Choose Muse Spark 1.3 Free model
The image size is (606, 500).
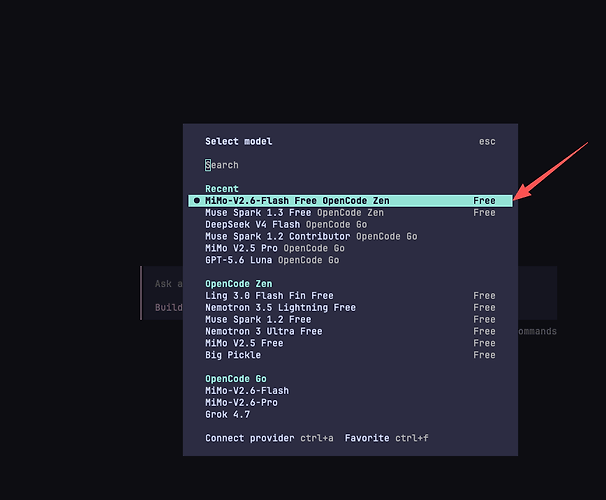(350, 213)
